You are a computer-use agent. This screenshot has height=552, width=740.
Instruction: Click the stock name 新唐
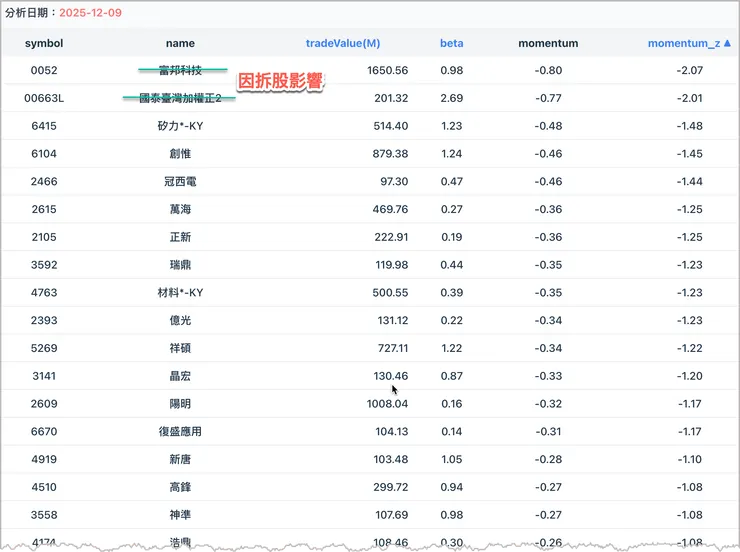coord(180,460)
